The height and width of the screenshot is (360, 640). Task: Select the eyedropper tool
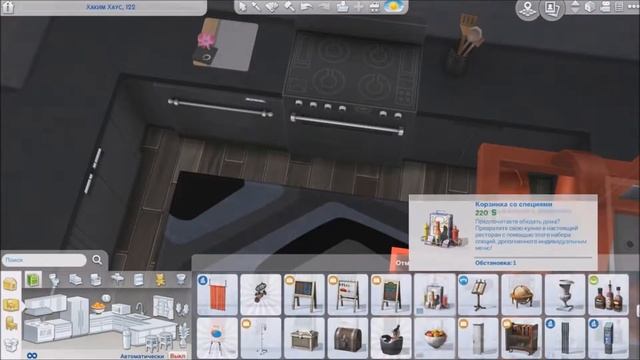tap(257, 7)
